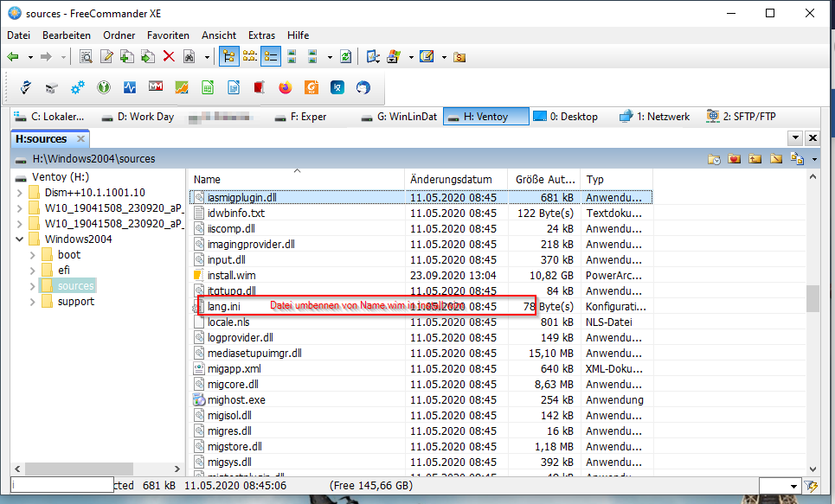Click the move files icon
This screenshot has height=504, width=835.
(x=147, y=56)
